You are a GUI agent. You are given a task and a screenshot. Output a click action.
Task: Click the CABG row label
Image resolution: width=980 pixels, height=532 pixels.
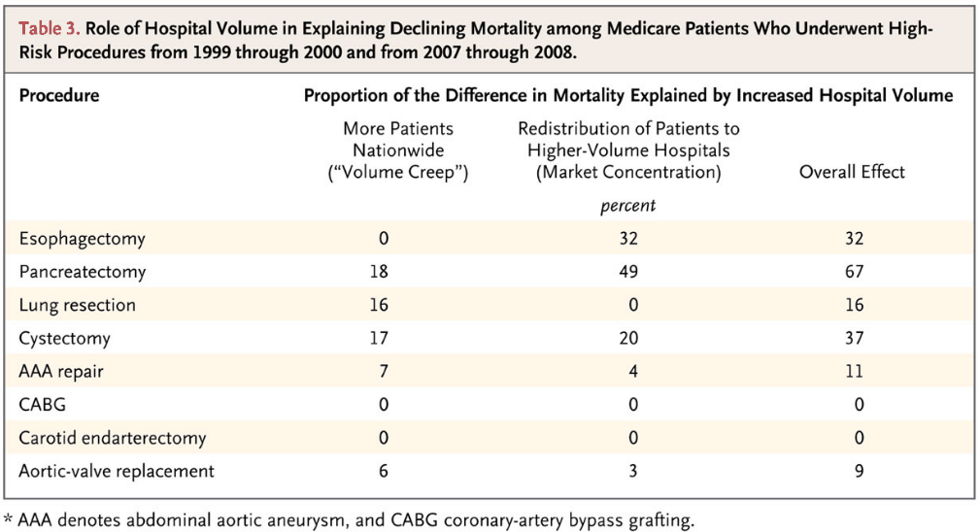[x=42, y=405]
